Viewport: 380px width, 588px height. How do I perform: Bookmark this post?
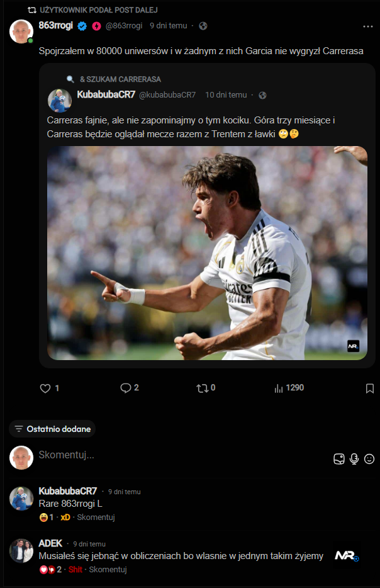click(x=370, y=388)
